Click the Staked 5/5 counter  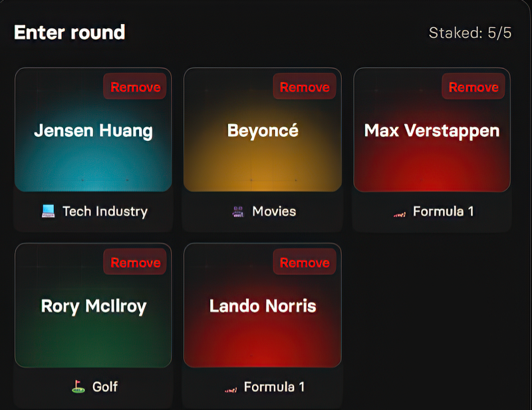[469, 33]
